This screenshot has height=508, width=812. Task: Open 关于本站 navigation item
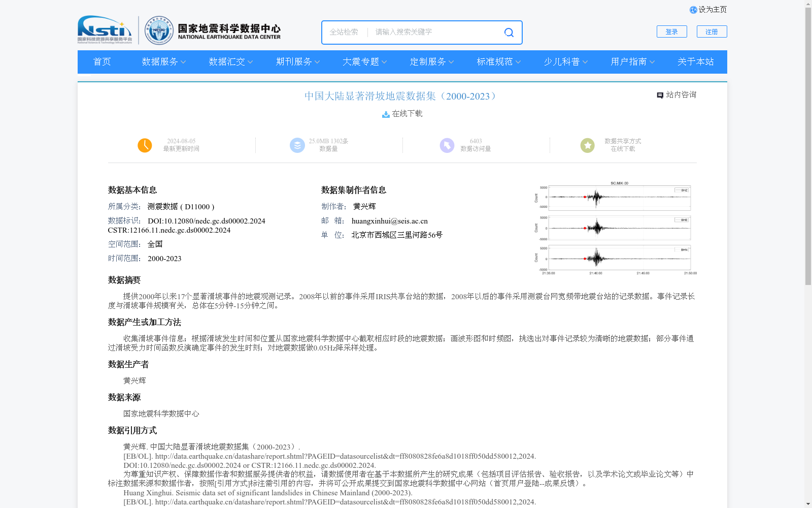(x=696, y=62)
